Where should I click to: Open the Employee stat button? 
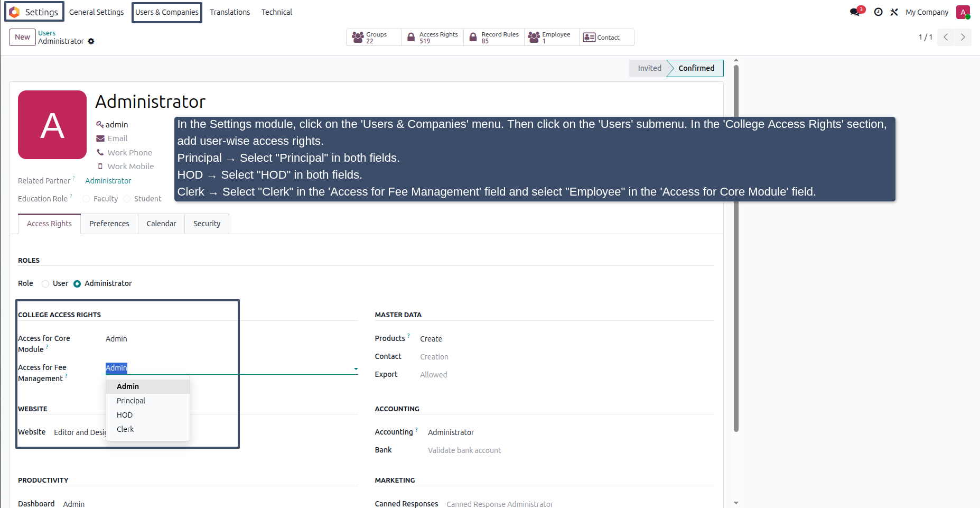click(x=552, y=38)
